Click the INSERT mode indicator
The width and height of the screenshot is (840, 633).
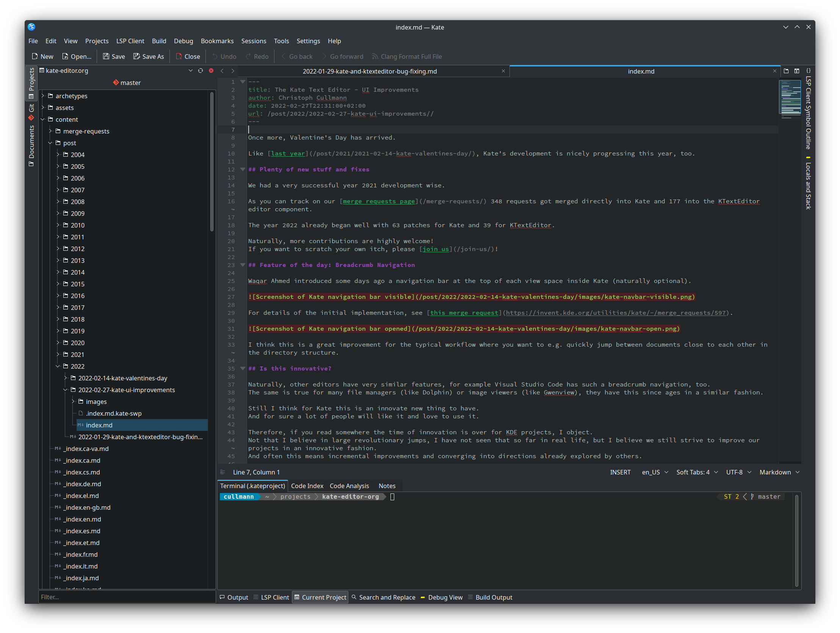(x=620, y=472)
